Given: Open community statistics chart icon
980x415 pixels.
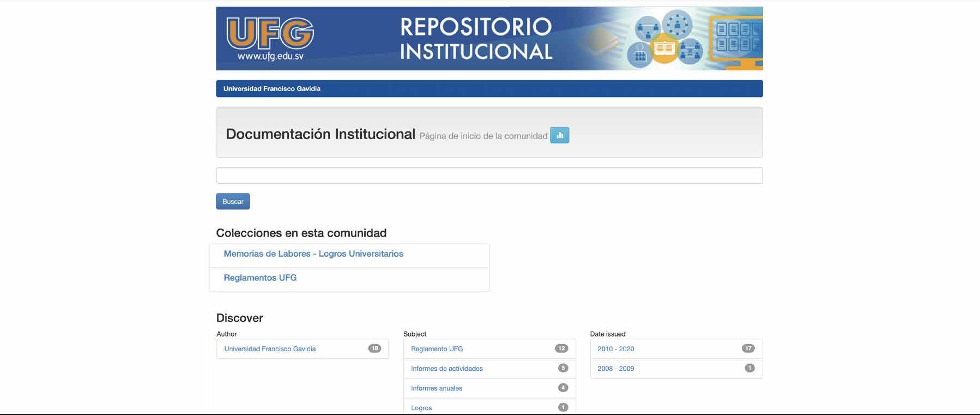Looking at the screenshot, I should tap(559, 135).
